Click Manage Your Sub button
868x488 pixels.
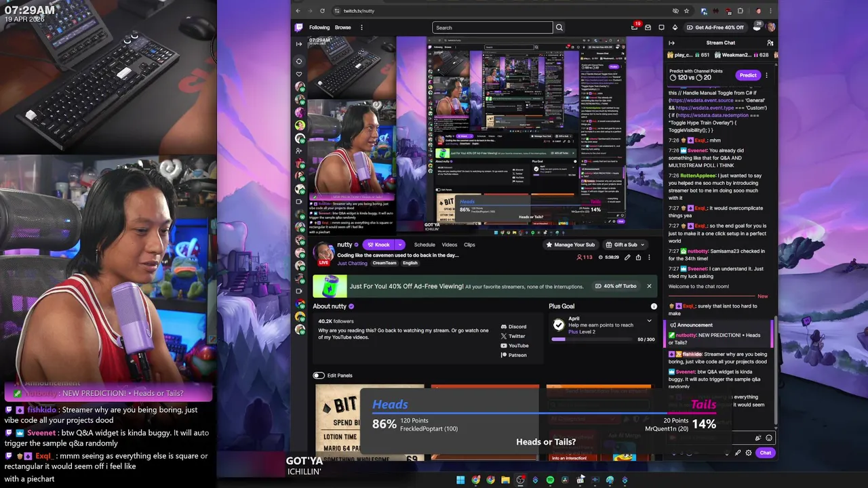pos(570,245)
